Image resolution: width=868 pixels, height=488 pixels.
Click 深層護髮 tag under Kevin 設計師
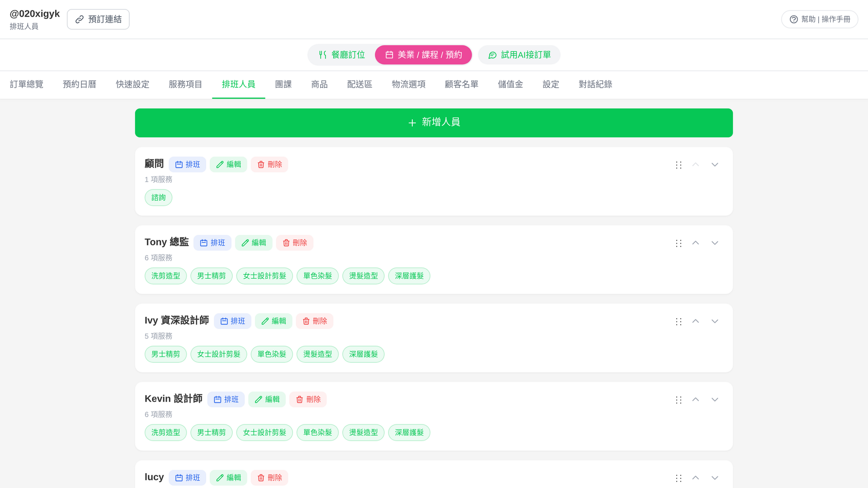click(x=409, y=432)
